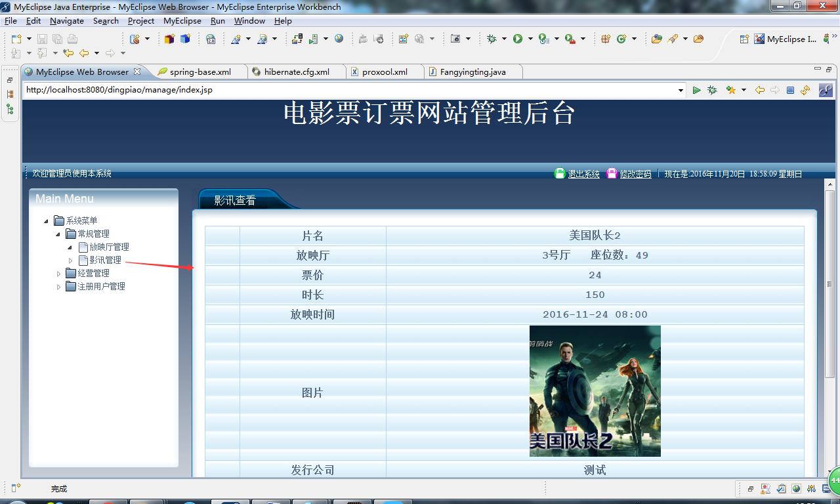Select the 影讯查看 page tab
The height and width of the screenshot is (504, 840).
click(235, 200)
